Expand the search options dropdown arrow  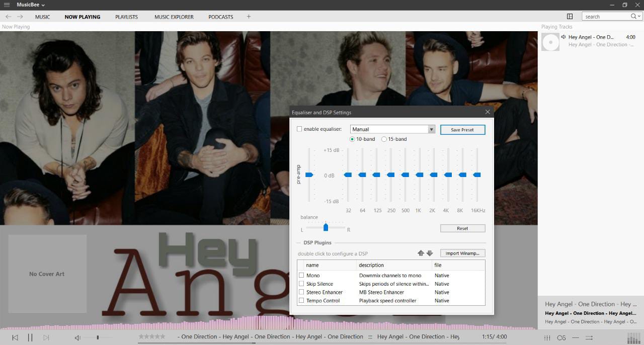click(639, 17)
